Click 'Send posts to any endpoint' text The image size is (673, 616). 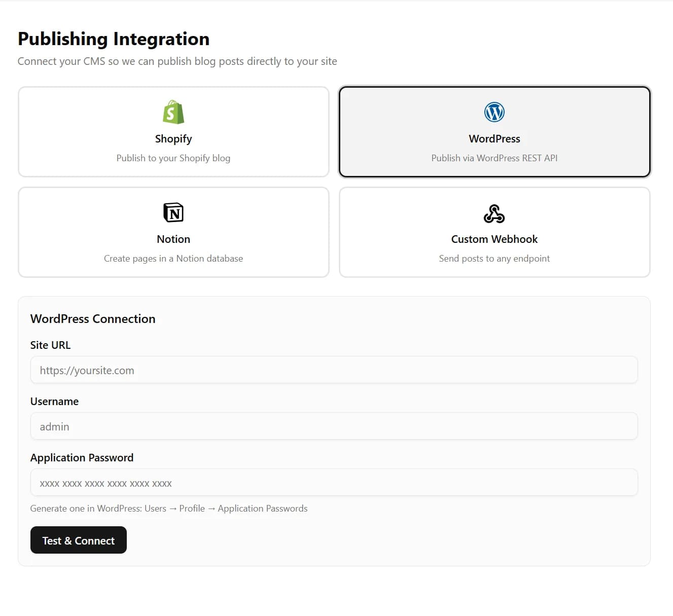(x=494, y=258)
